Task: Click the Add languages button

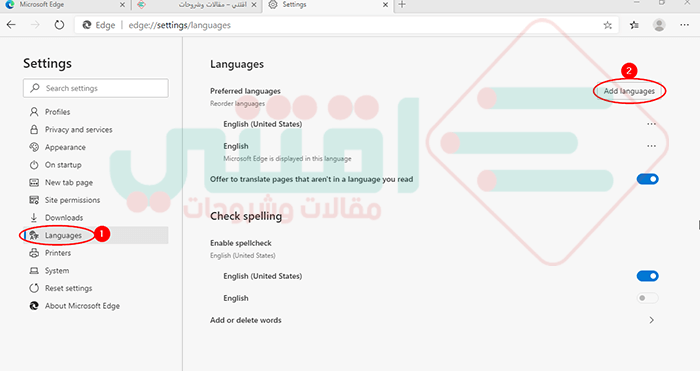Action: pos(629,91)
